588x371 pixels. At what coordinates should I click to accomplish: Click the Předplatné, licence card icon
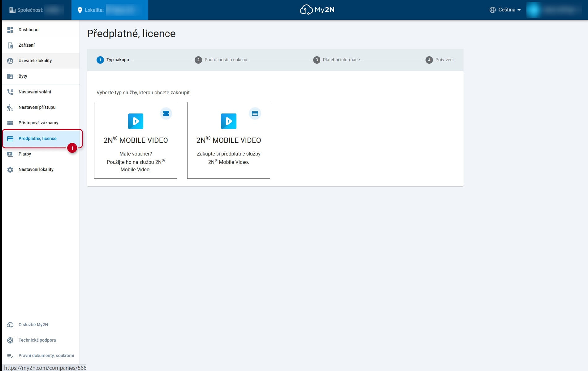(10, 139)
